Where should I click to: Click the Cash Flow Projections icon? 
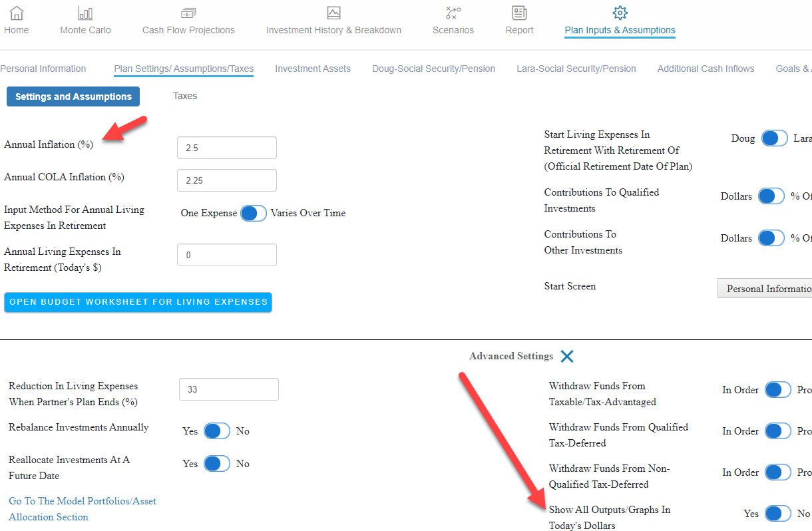coord(188,13)
